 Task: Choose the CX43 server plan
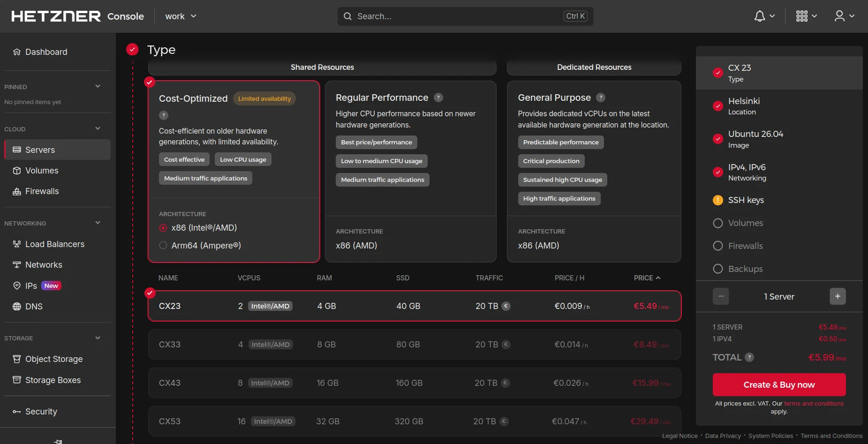coord(415,383)
